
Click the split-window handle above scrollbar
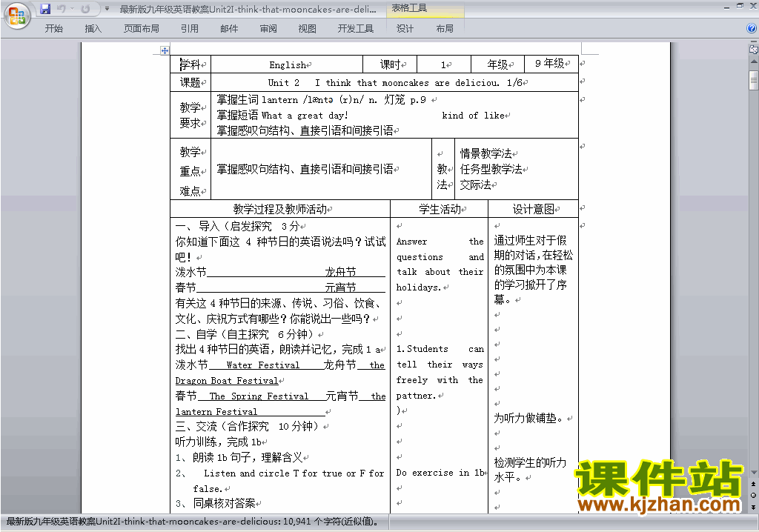click(x=753, y=41)
